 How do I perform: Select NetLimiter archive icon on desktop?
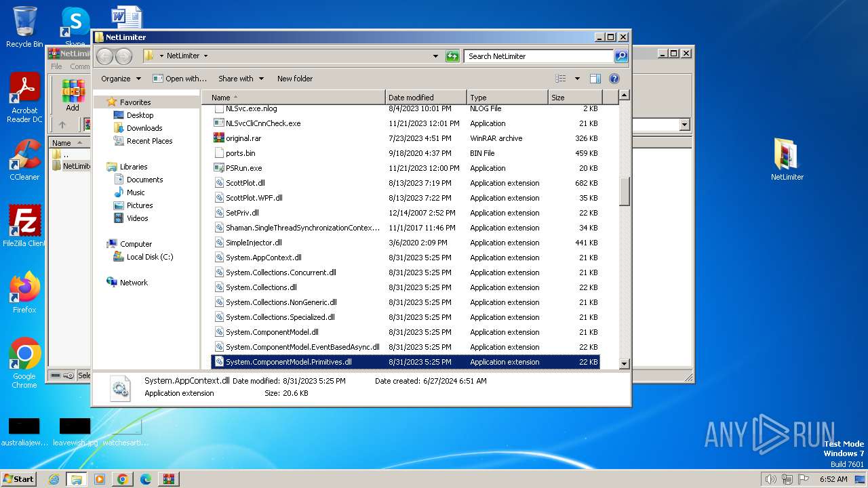787,160
